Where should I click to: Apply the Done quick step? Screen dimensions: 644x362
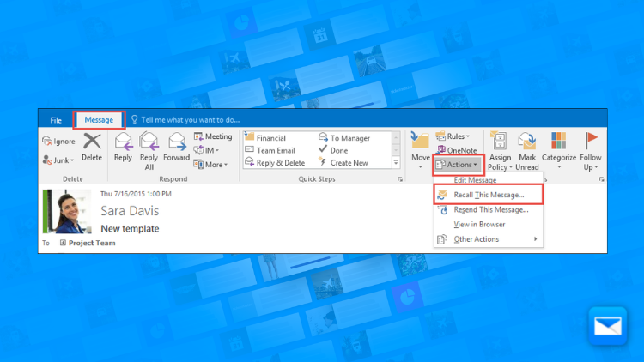click(x=333, y=150)
